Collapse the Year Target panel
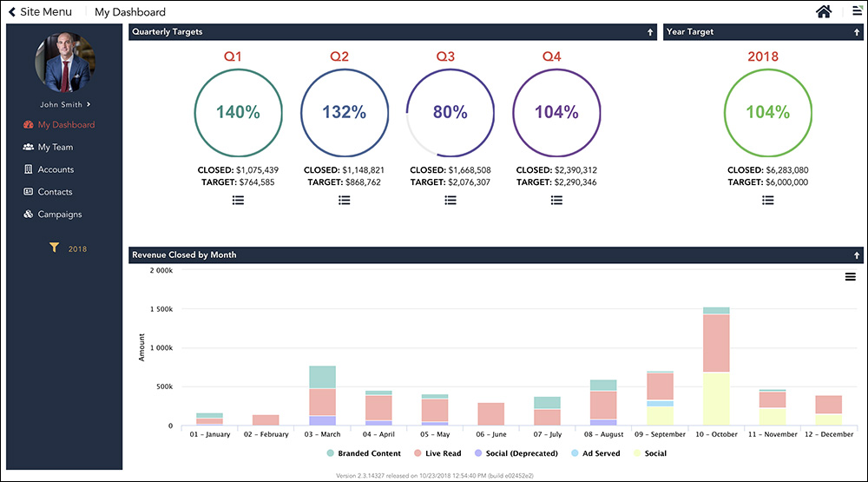This screenshot has width=868, height=482. [856, 32]
